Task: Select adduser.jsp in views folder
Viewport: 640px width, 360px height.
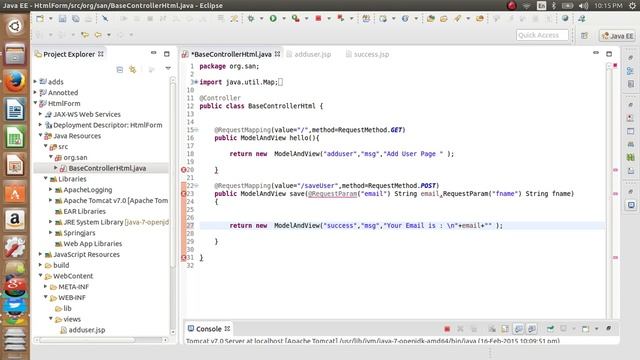Action: tap(87, 330)
